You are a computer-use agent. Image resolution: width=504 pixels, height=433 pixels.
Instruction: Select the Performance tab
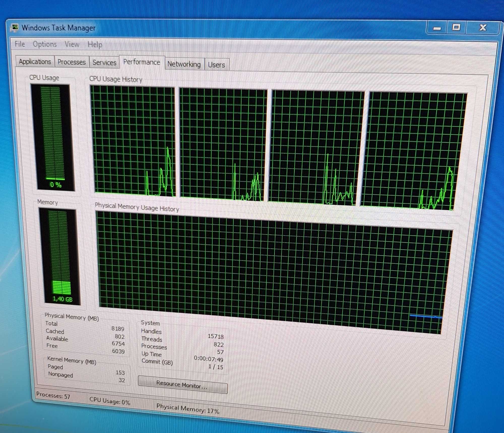[142, 62]
